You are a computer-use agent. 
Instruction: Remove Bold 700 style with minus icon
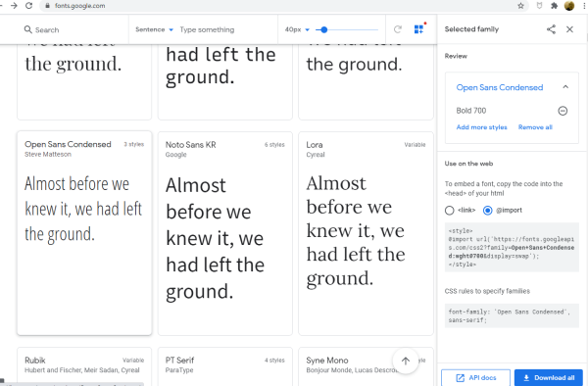click(563, 111)
